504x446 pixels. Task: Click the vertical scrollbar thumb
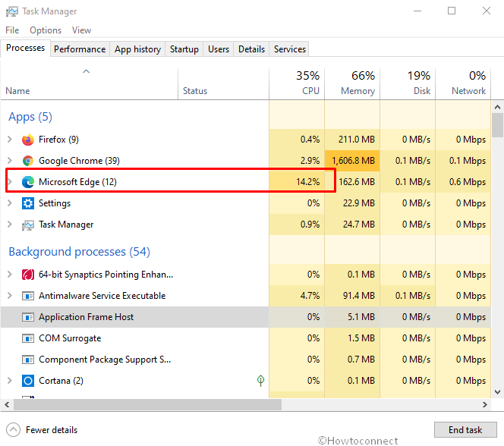pos(497,125)
